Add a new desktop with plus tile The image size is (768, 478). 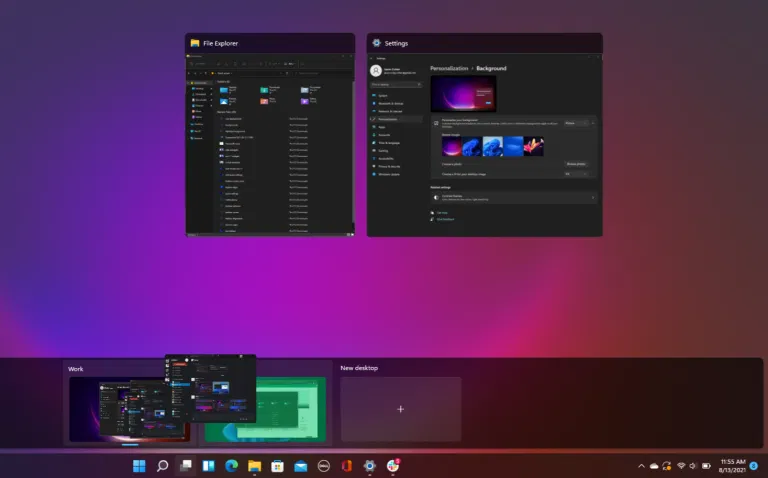coord(401,409)
